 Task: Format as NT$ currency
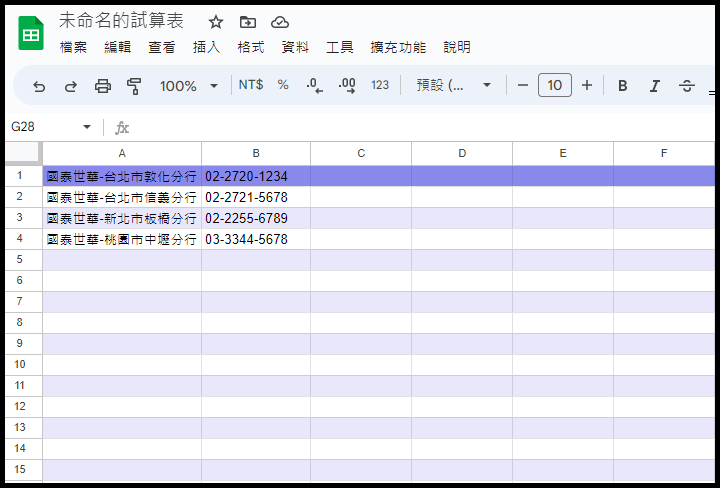pyautogui.click(x=251, y=85)
